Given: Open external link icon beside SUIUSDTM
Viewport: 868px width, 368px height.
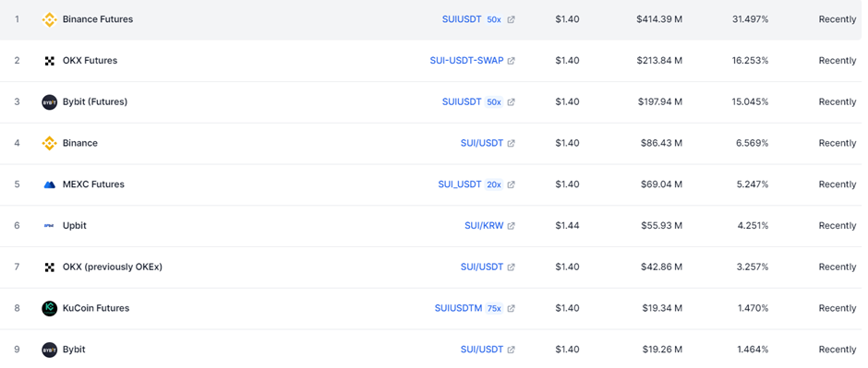Looking at the screenshot, I should [x=511, y=308].
